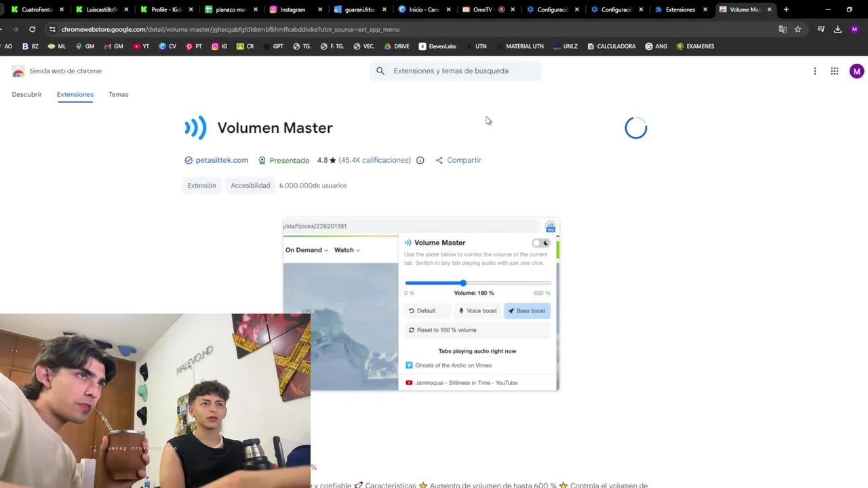
Task: Open the F. TG. bookmark
Action: [332, 46]
